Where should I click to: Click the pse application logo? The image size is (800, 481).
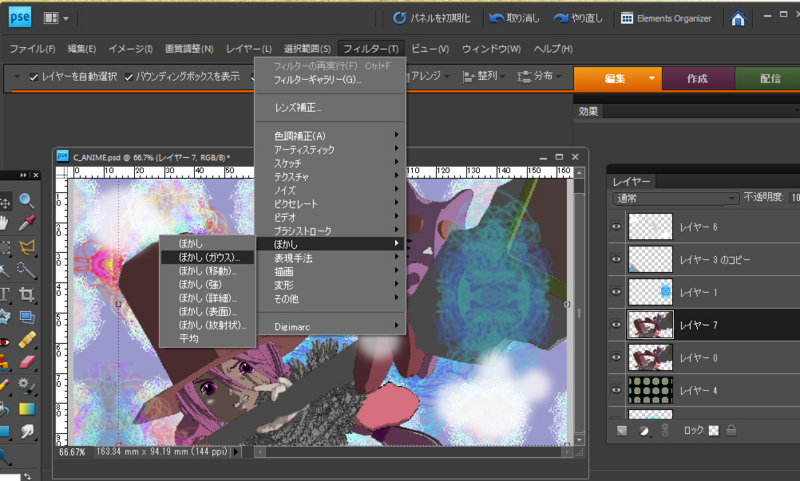tap(19, 17)
